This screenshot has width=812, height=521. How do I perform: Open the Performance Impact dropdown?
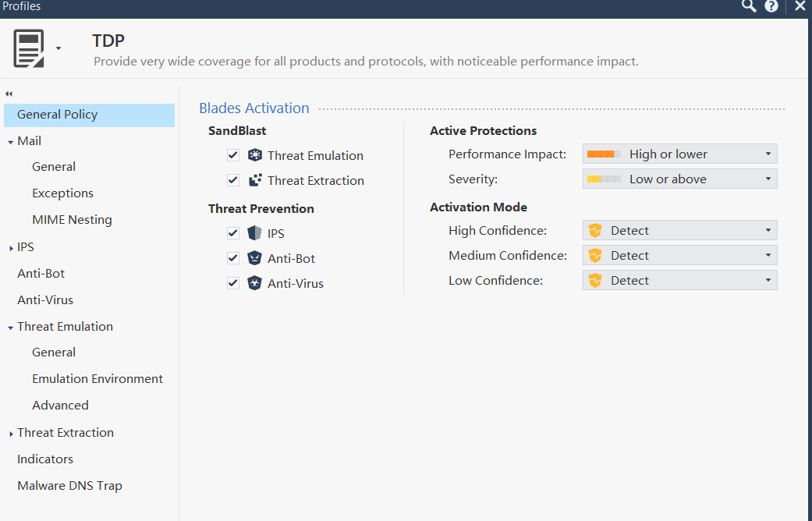click(x=679, y=154)
